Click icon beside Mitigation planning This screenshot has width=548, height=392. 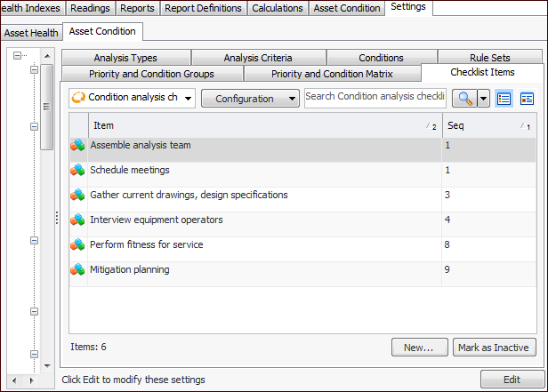coord(77,269)
